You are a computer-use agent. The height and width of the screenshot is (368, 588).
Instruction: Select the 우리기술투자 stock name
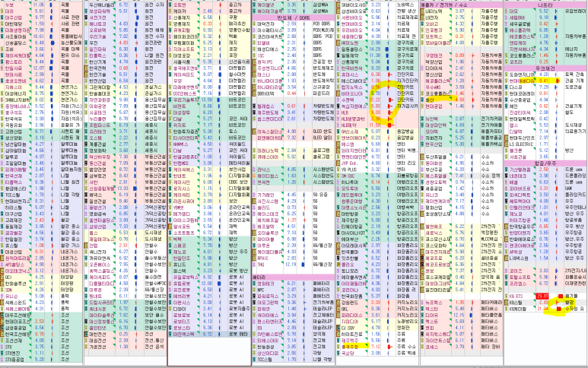pos(186,100)
